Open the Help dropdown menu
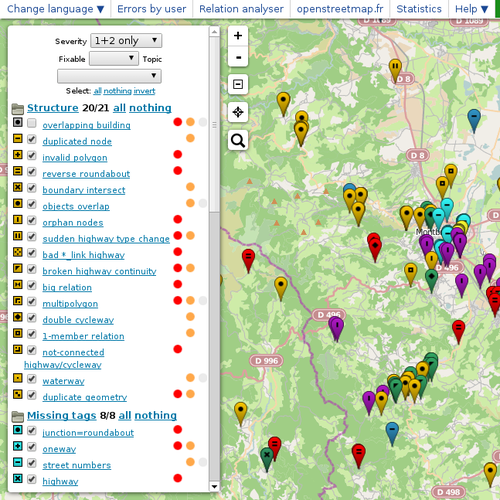This screenshot has height=500, width=500. [x=472, y=9]
